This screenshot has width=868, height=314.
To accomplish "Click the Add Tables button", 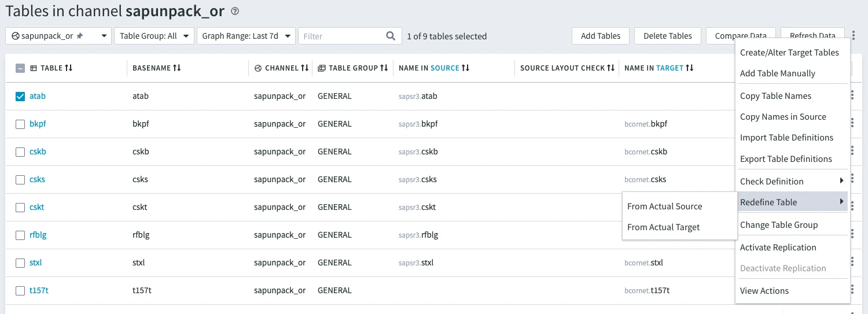I will (x=601, y=36).
